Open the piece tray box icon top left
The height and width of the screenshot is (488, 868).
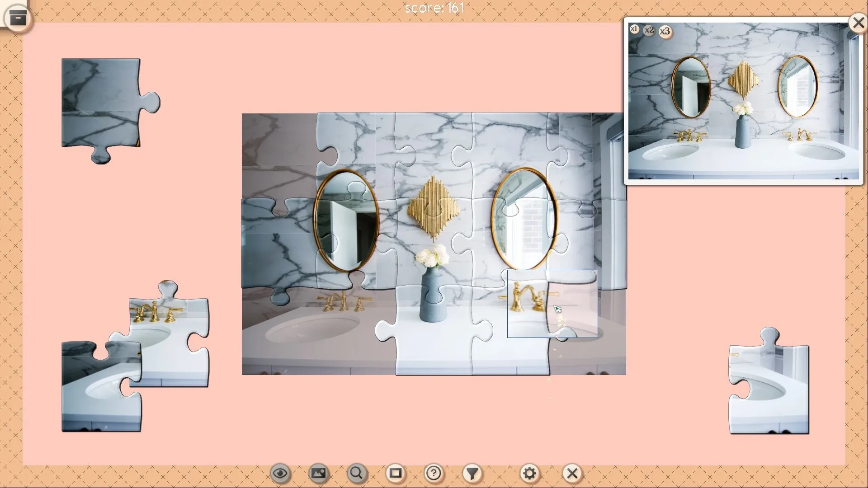coord(17,17)
